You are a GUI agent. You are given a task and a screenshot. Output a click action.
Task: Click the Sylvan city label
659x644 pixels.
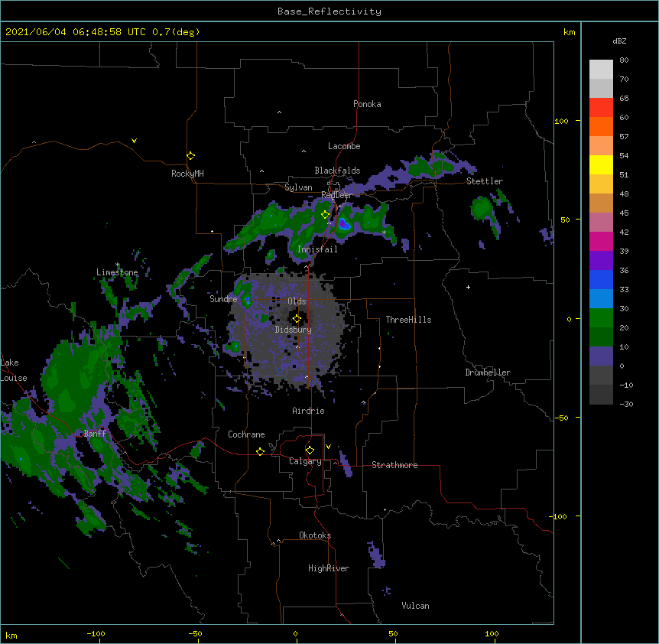298,187
